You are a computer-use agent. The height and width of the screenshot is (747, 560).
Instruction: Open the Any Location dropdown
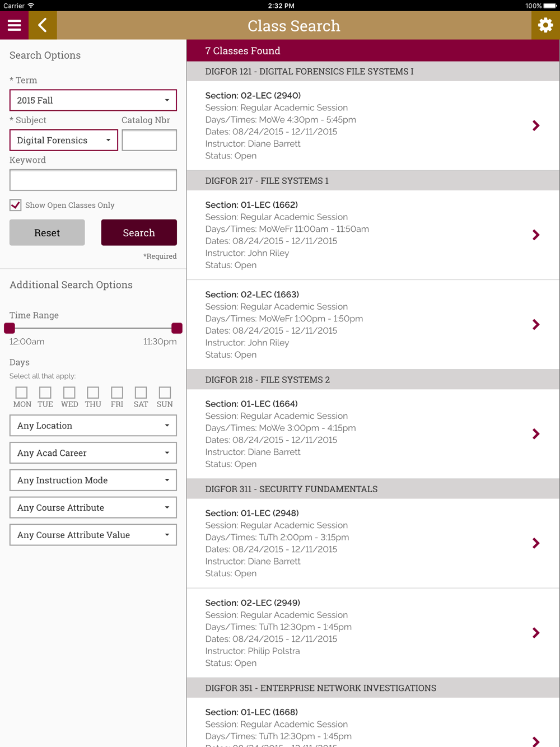click(93, 426)
